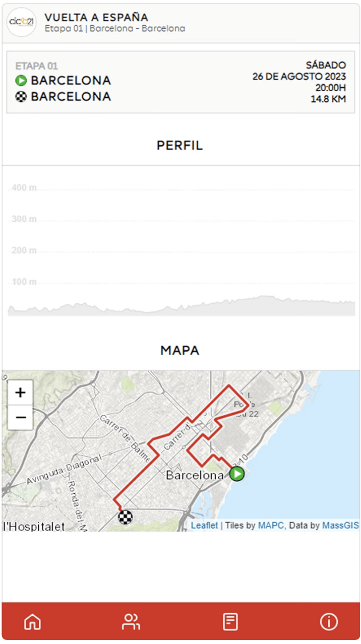Click the checkered flag icon beside Barcelona finish
Screen dimensions: 361x644
(x=21, y=97)
